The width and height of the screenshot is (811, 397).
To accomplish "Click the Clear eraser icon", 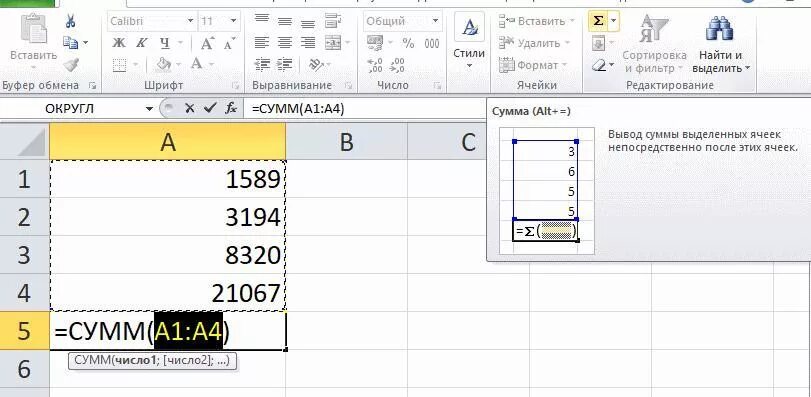I will [x=599, y=66].
